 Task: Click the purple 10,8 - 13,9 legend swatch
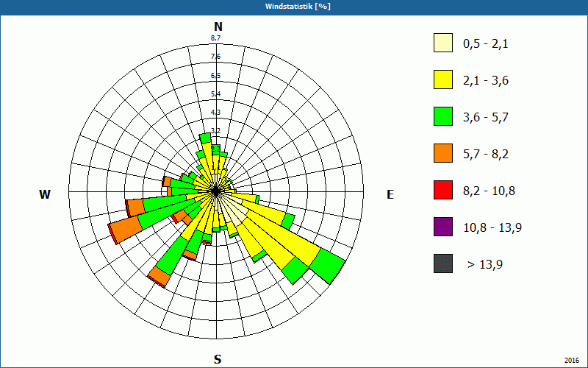click(443, 227)
